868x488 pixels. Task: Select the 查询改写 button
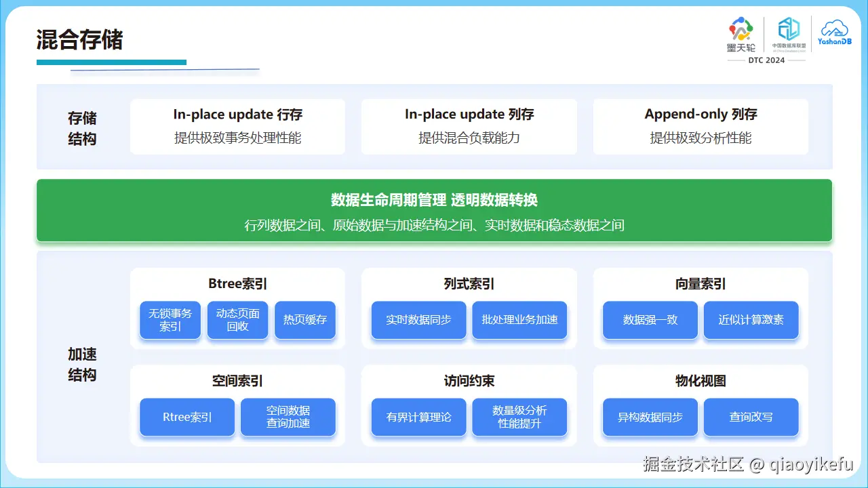click(x=751, y=418)
